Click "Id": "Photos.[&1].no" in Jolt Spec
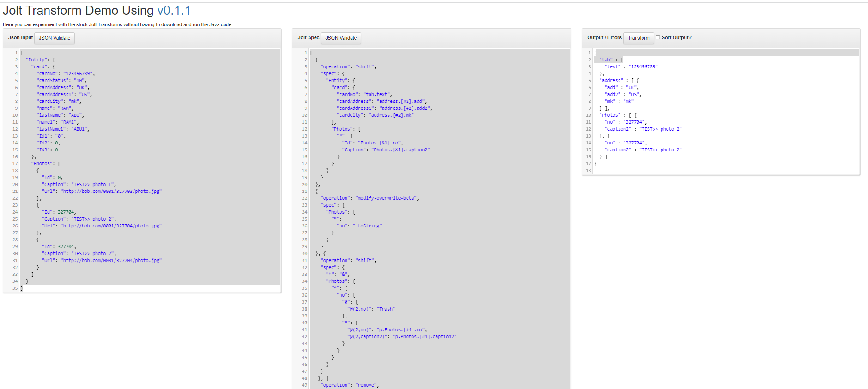 372,143
